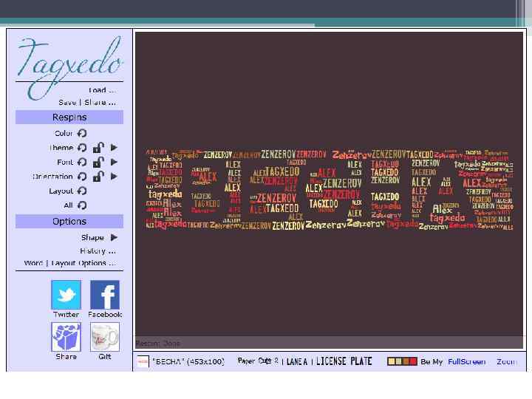The width and height of the screenshot is (532, 399).
Task: Share on Twitter icon
Action: [x=66, y=295]
